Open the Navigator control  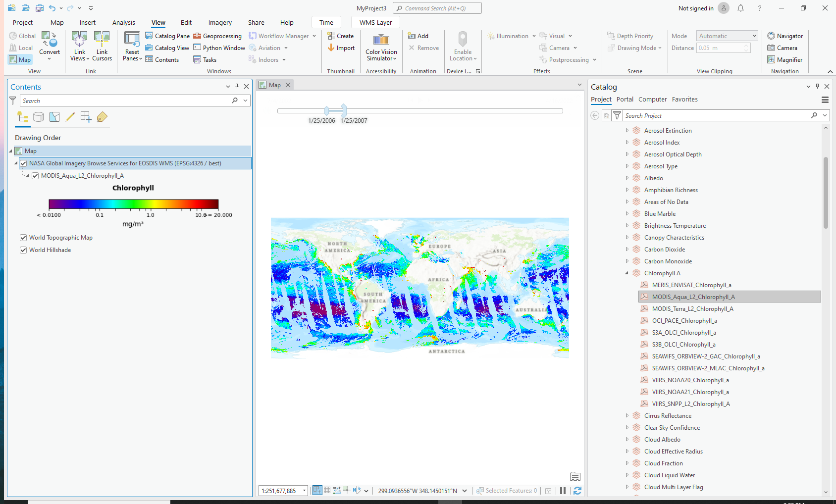point(784,36)
